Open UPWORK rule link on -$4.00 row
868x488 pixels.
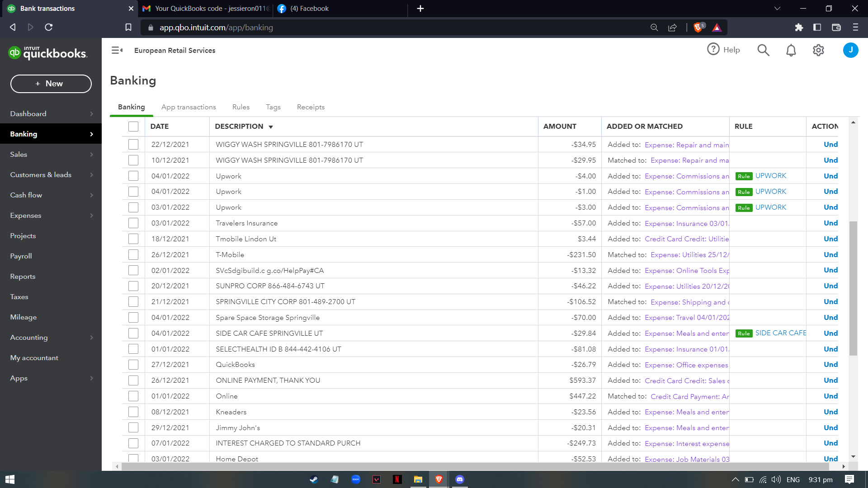pyautogui.click(x=771, y=176)
